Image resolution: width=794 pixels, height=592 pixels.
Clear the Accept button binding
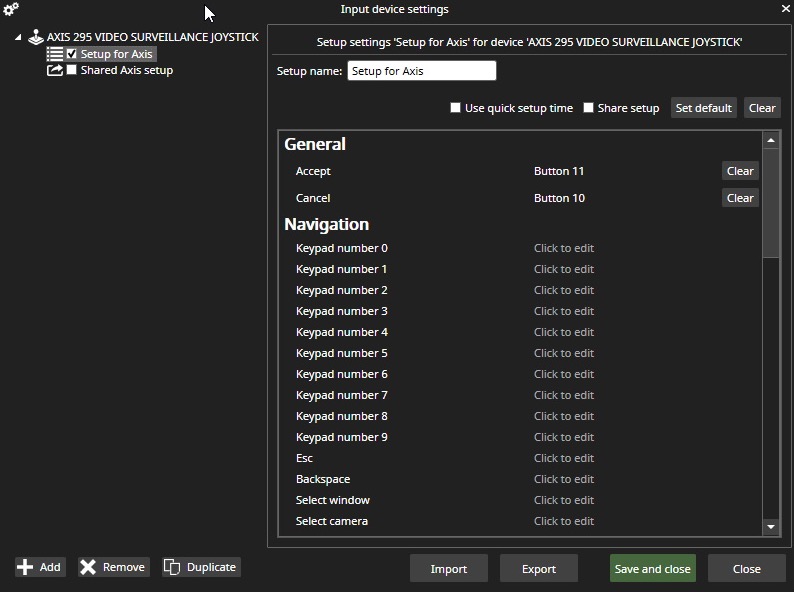[739, 171]
